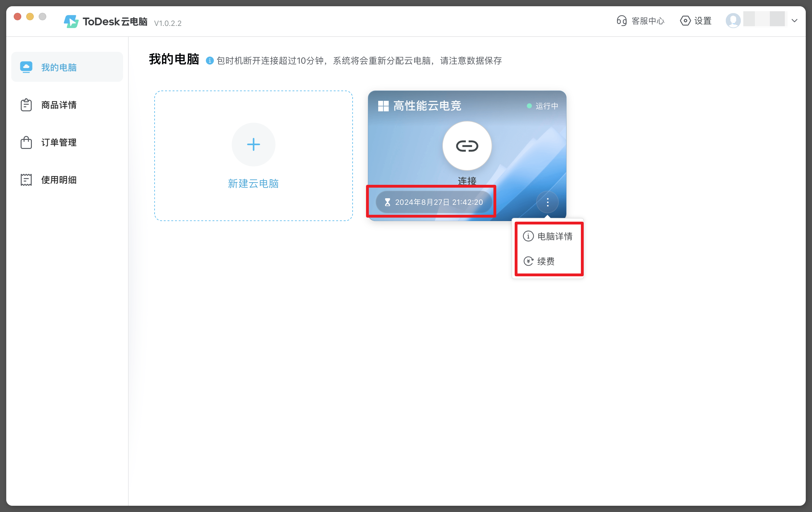Image resolution: width=812 pixels, height=512 pixels.
Task: Go to 订单管理 in the sidebar
Action: (59, 142)
